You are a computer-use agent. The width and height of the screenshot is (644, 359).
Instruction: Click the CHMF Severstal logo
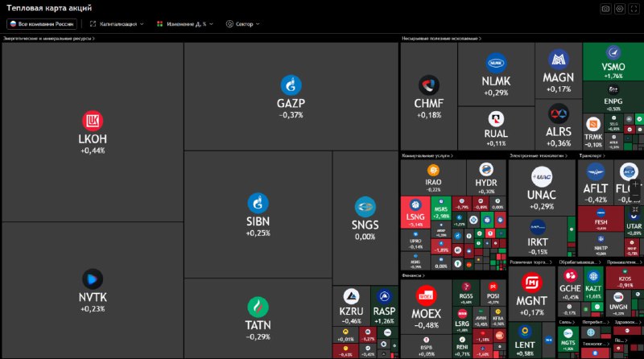(429, 85)
